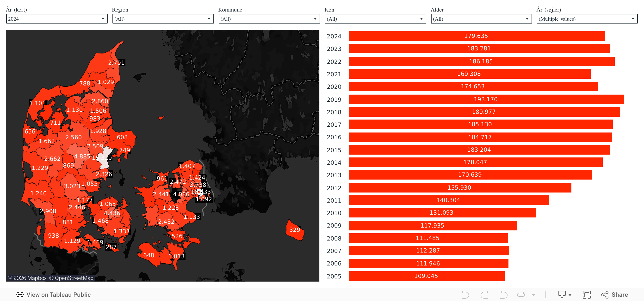Click the Undo arrow icon

coord(465,295)
